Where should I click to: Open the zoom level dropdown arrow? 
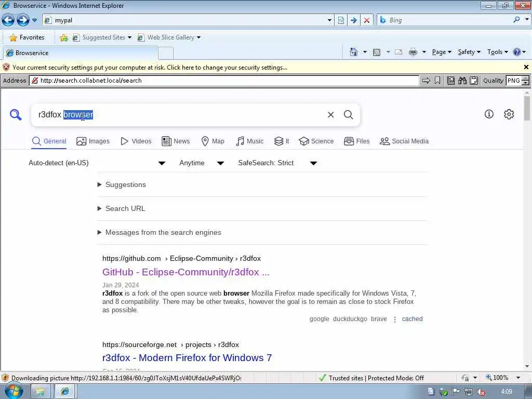518,378
